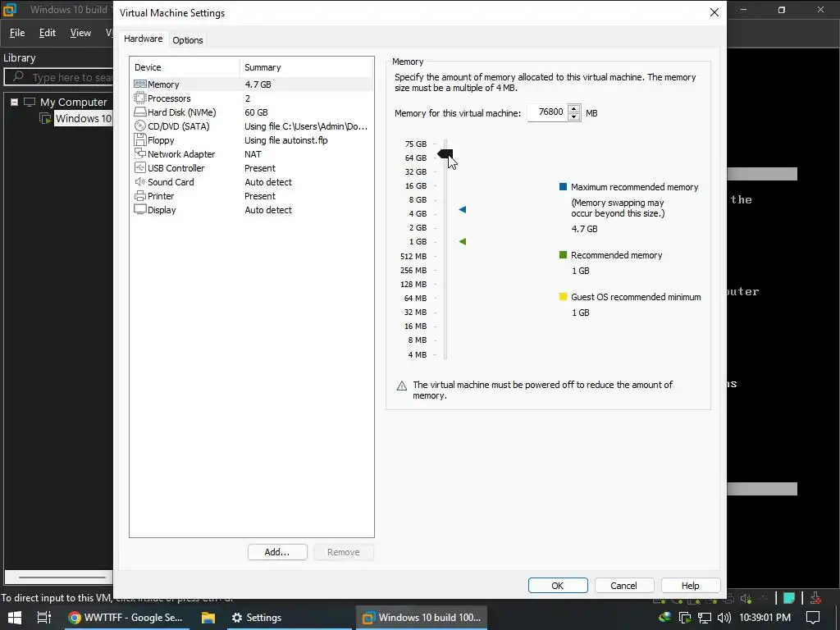Click the volume speaker tray icon
The height and width of the screenshot is (630, 840).
pyautogui.click(x=724, y=617)
